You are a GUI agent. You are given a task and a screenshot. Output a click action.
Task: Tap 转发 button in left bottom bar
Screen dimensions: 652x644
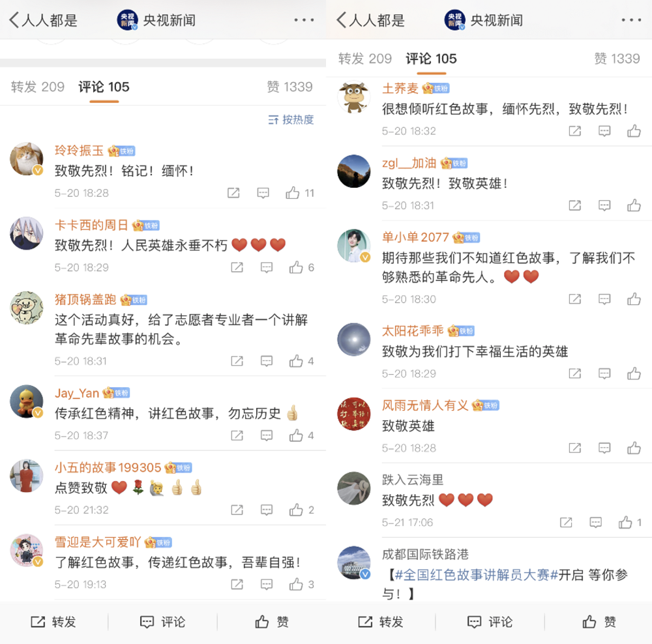(x=53, y=622)
